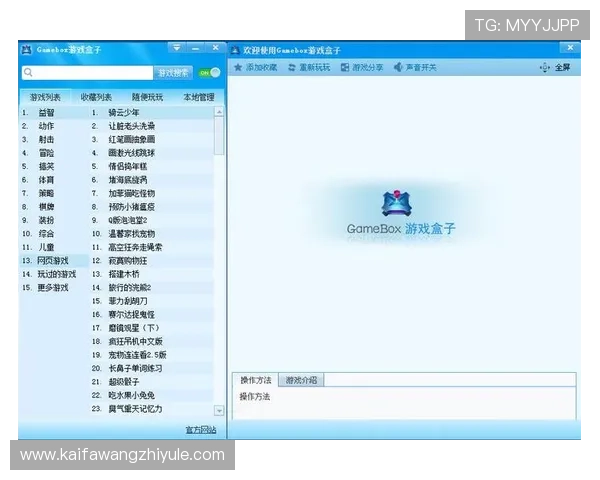This screenshot has height=480, width=600.
Task: Pick the first game in the list
Action: (x=152, y=113)
